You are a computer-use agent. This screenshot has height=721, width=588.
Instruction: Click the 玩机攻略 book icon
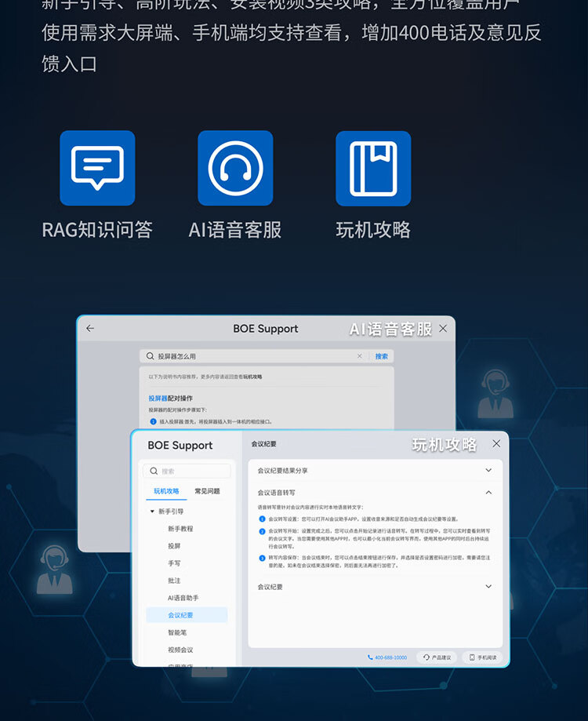373,169
